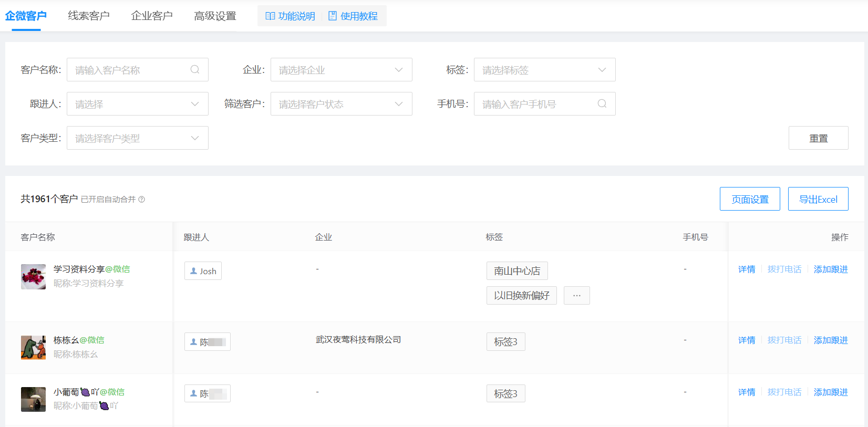868x427 pixels.
Task: Expand the 筛选客户 status dropdown
Action: 341,104
